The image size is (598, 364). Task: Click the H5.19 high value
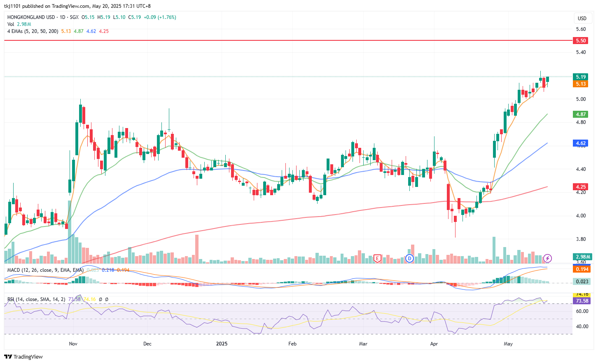point(104,17)
